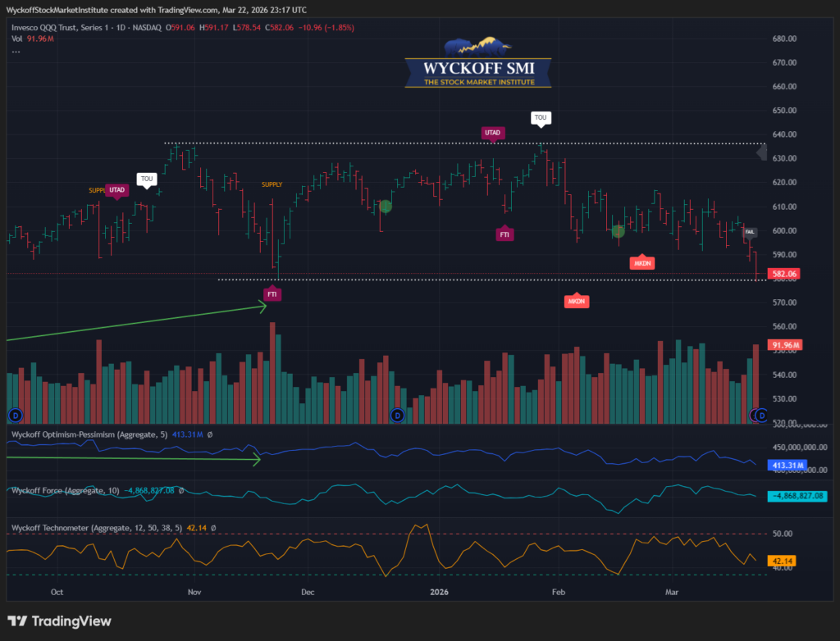840x641 pixels.
Task: Select the green circle marker in February
Action: tap(619, 232)
